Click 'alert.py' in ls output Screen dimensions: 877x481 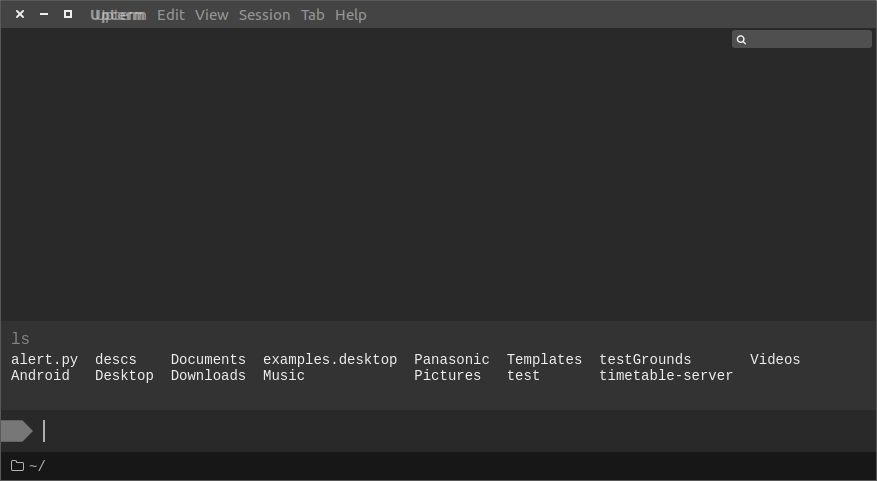(45, 360)
